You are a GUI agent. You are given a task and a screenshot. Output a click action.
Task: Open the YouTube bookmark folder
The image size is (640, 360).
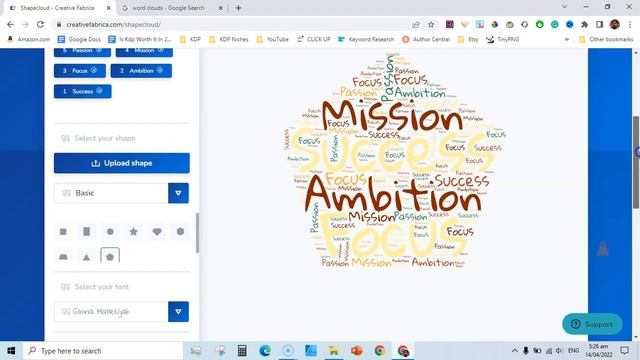pyautogui.click(x=272, y=39)
